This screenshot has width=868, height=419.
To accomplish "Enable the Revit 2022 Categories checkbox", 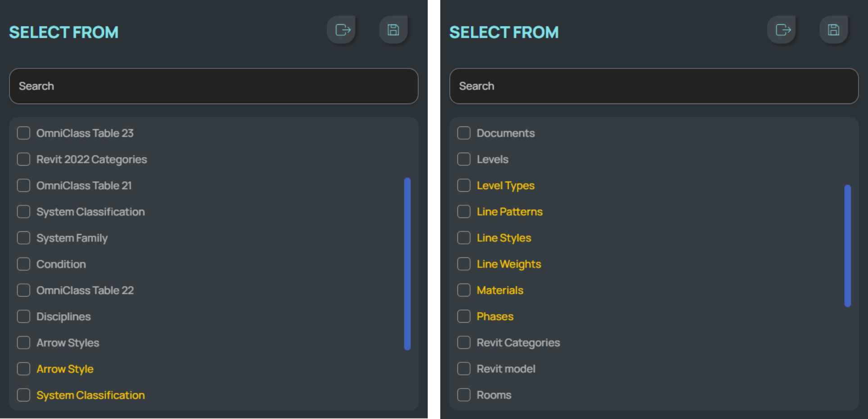I will click(23, 159).
